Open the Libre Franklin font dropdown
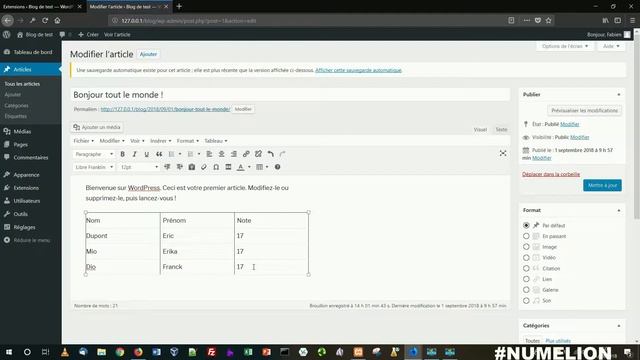 click(x=94, y=167)
